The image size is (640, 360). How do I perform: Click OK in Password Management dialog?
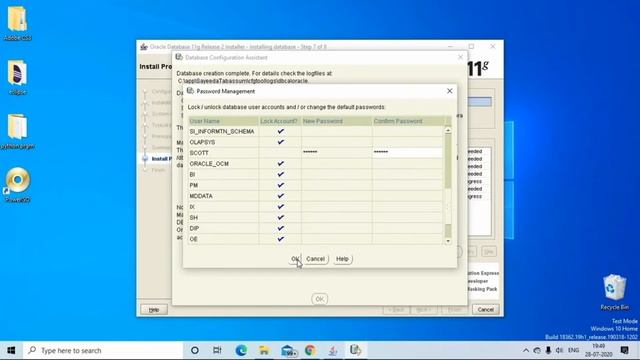(295, 259)
